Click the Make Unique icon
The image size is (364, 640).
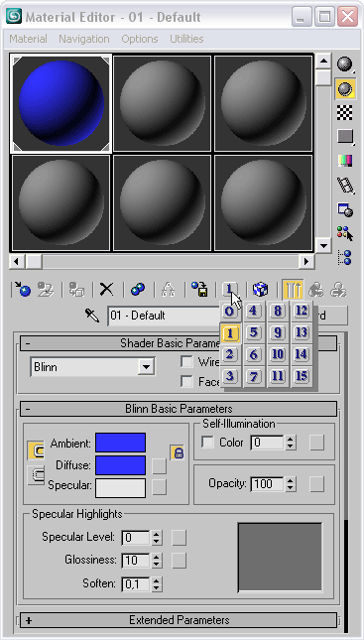[168, 290]
